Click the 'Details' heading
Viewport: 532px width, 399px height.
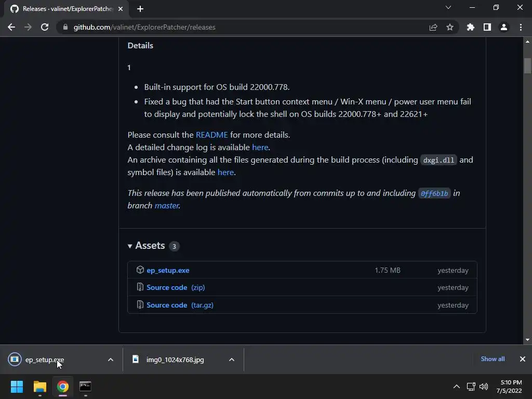pos(140,46)
